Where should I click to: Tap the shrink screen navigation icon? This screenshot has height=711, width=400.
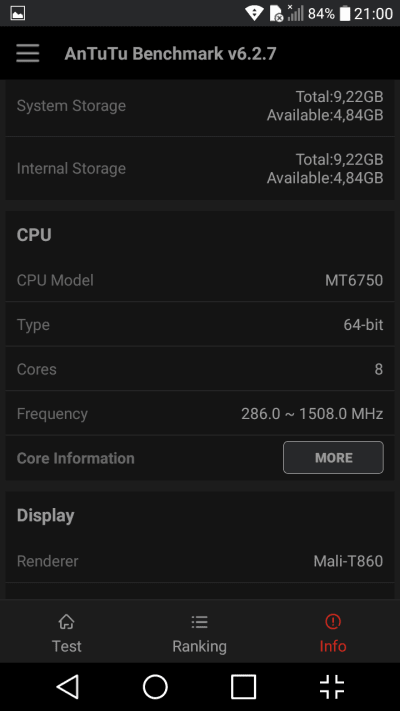coord(332,687)
